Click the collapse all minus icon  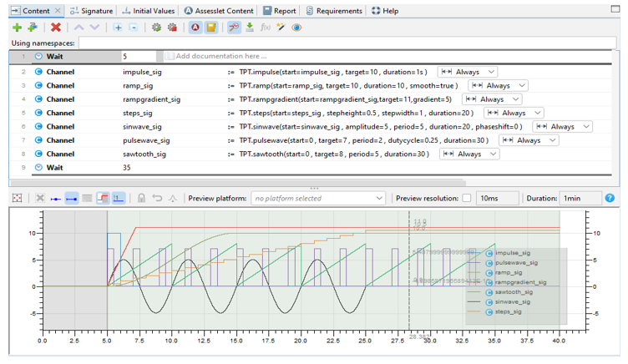(x=134, y=28)
